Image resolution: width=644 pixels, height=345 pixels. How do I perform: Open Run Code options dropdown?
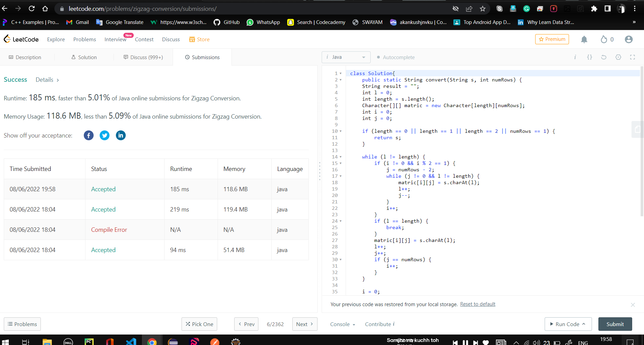tap(584, 324)
